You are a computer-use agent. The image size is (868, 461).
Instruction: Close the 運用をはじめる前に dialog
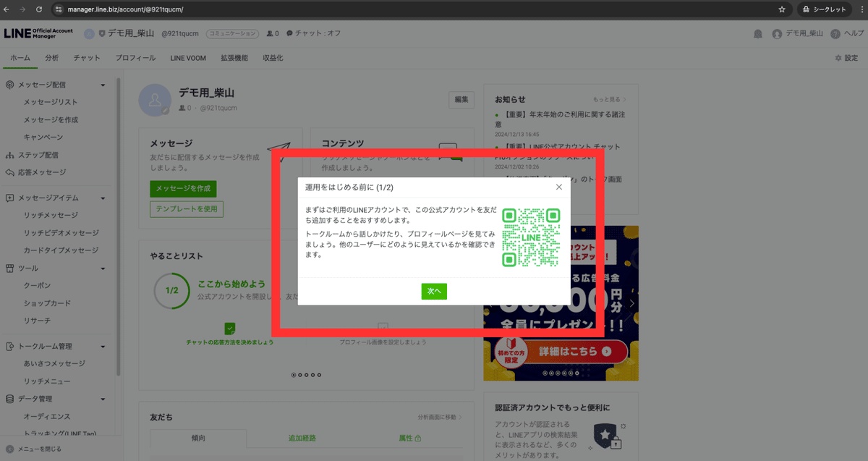558,187
